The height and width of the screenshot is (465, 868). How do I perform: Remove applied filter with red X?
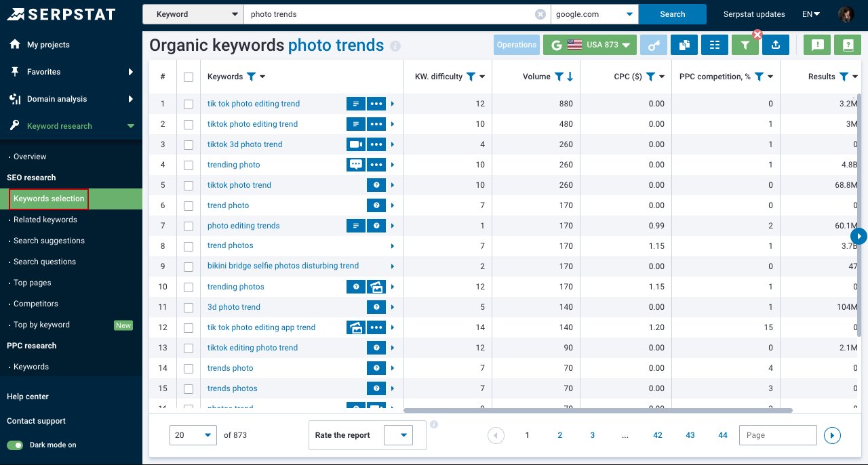[x=757, y=35]
